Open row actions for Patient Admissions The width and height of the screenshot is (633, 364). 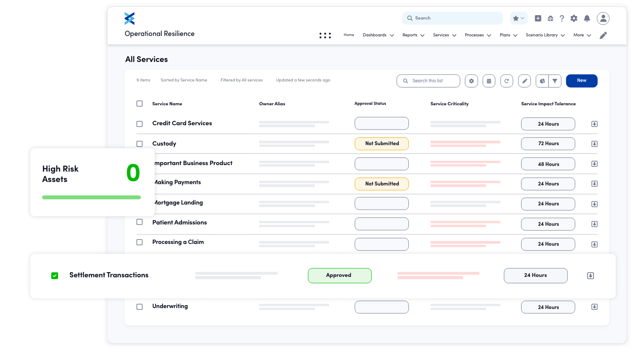click(x=594, y=224)
